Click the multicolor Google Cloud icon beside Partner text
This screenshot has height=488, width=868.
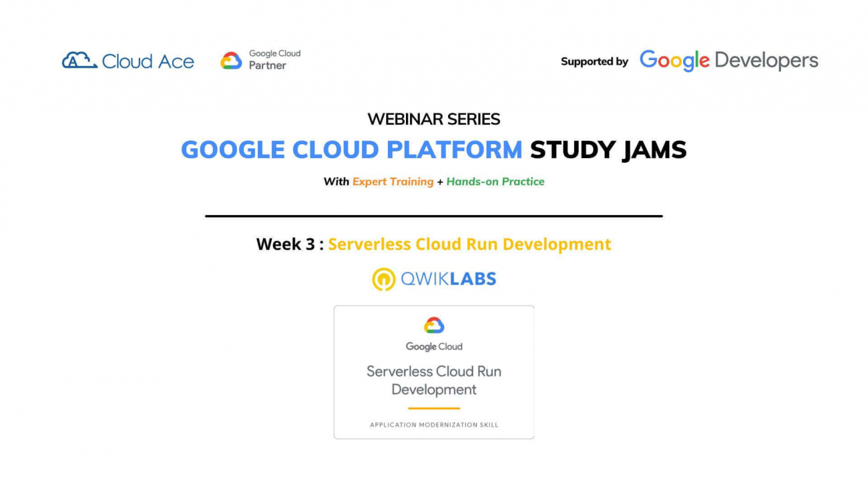click(230, 59)
